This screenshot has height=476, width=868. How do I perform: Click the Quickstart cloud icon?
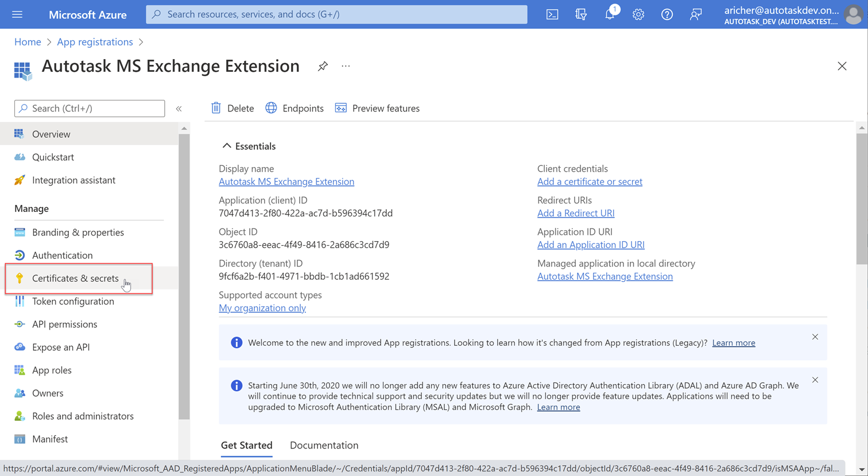pyautogui.click(x=20, y=157)
